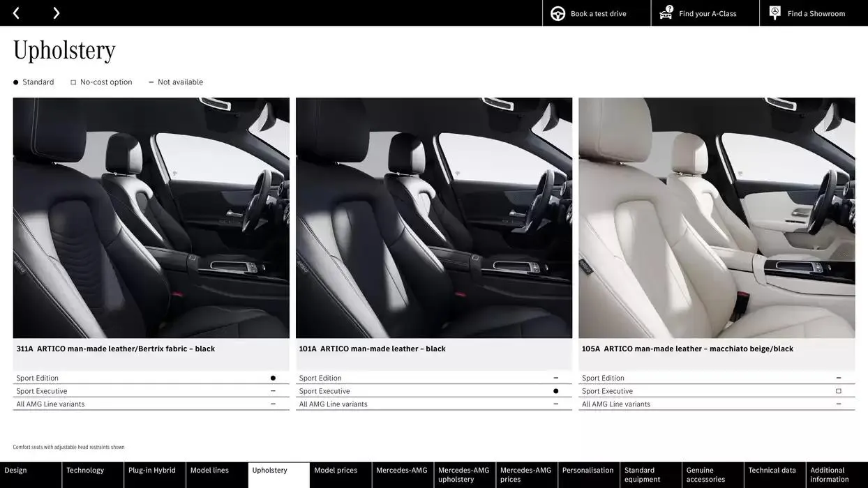Click the right navigation chevron arrow

[56, 13]
